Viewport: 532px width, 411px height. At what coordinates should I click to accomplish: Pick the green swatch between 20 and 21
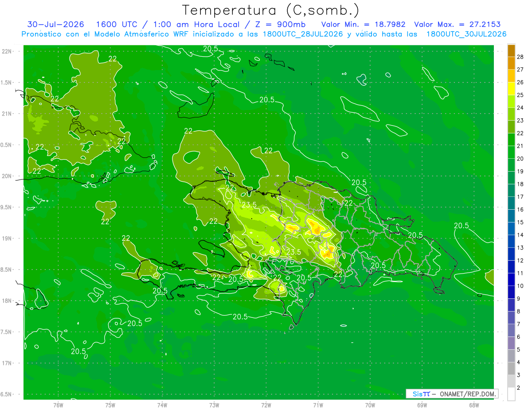pos(511,152)
